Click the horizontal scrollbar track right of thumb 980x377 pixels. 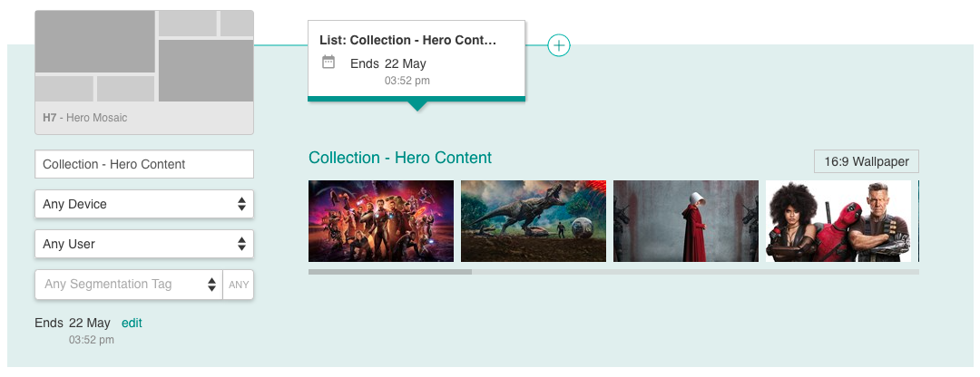tap(695, 272)
